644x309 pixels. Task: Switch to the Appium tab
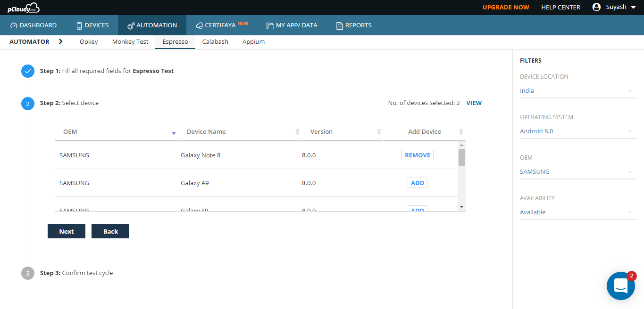pos(253,42)
